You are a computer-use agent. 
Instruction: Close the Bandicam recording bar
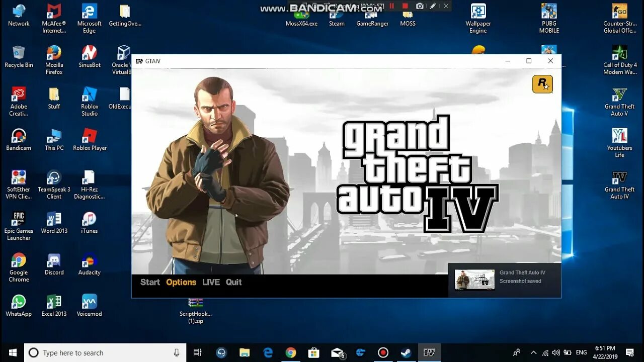(446, 6)
